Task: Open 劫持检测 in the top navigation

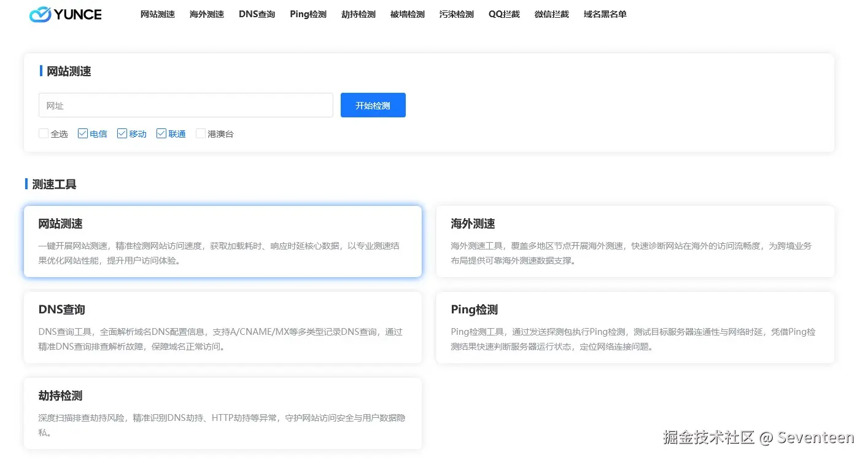Action: pos(358,14)
